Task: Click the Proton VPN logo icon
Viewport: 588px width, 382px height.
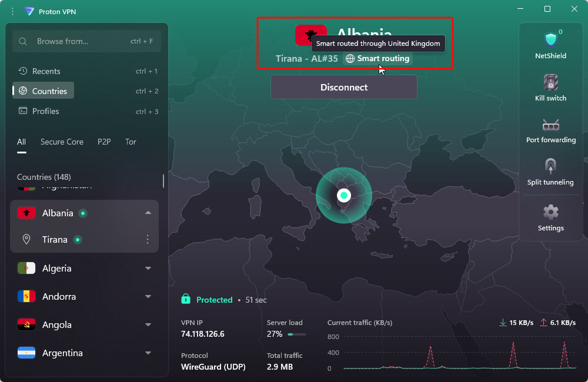Action: pos(29,11)
